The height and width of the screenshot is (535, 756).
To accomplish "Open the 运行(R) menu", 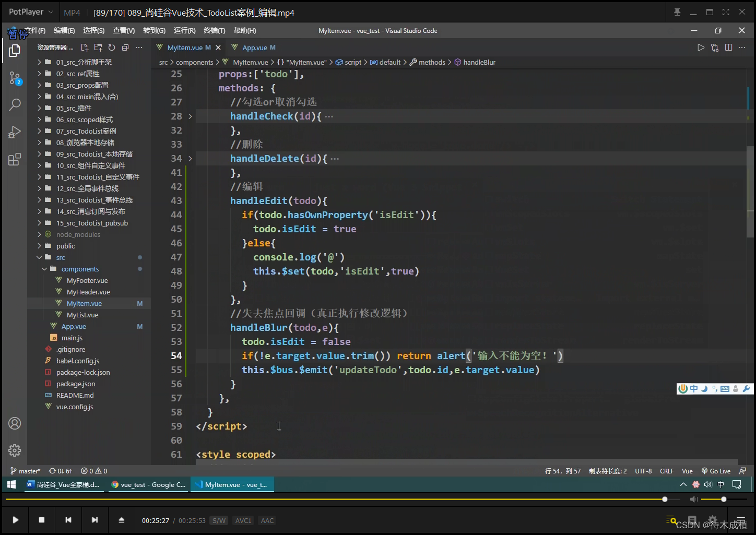I will 185,31.
